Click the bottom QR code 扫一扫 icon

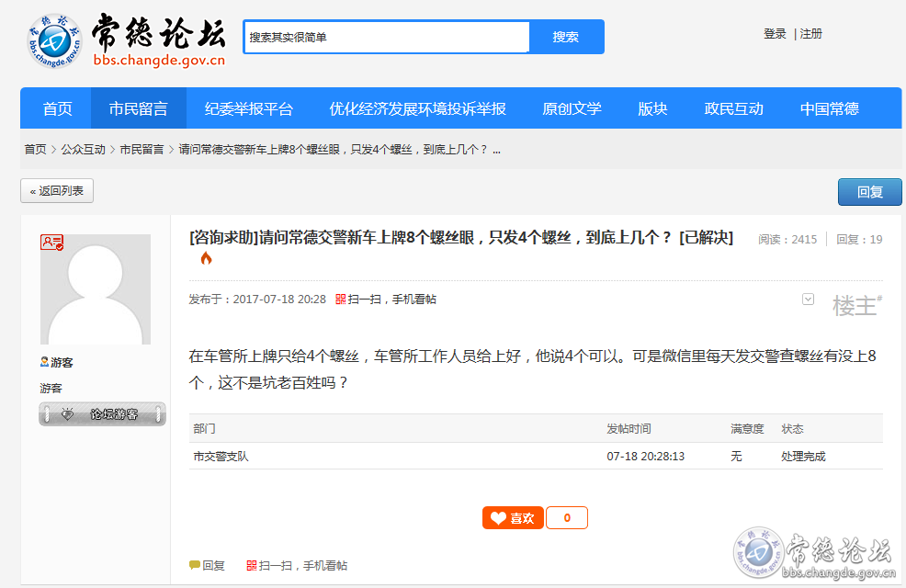point(252,566)
